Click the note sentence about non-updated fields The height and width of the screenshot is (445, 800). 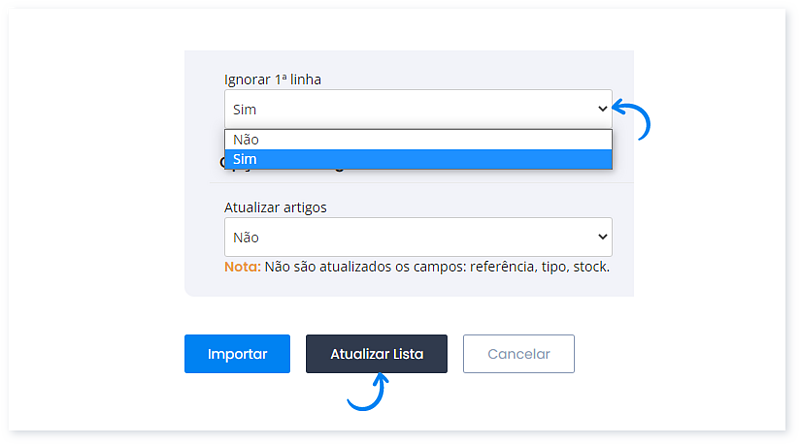(437, 267)
